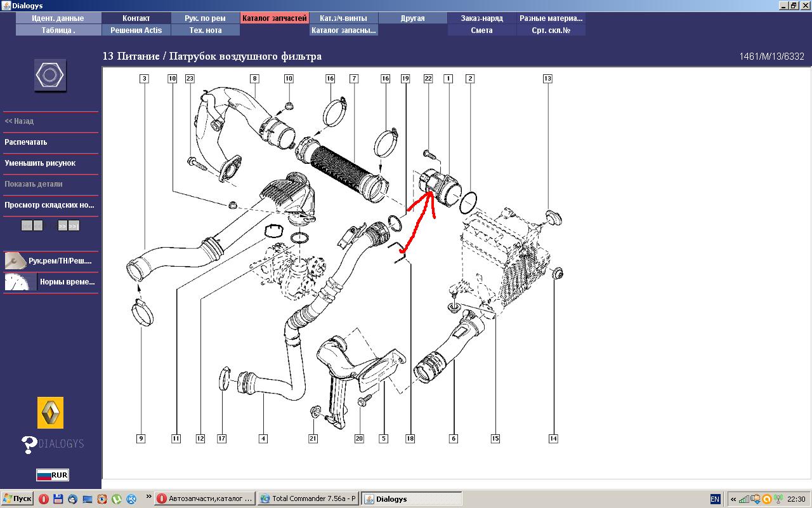This screenshot has width=812, height=508.
Task: Open the Кат.з/ч-винты tab
Action: coord(344,18)
